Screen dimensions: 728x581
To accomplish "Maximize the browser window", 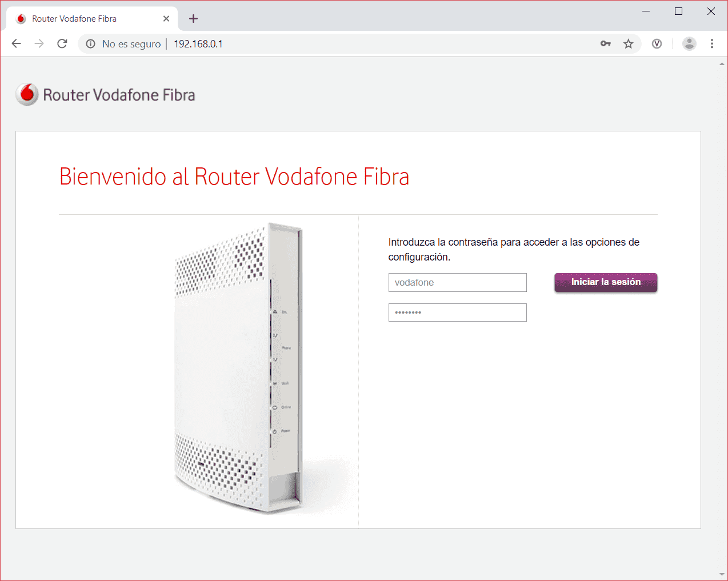I will [x=678, y=11].
